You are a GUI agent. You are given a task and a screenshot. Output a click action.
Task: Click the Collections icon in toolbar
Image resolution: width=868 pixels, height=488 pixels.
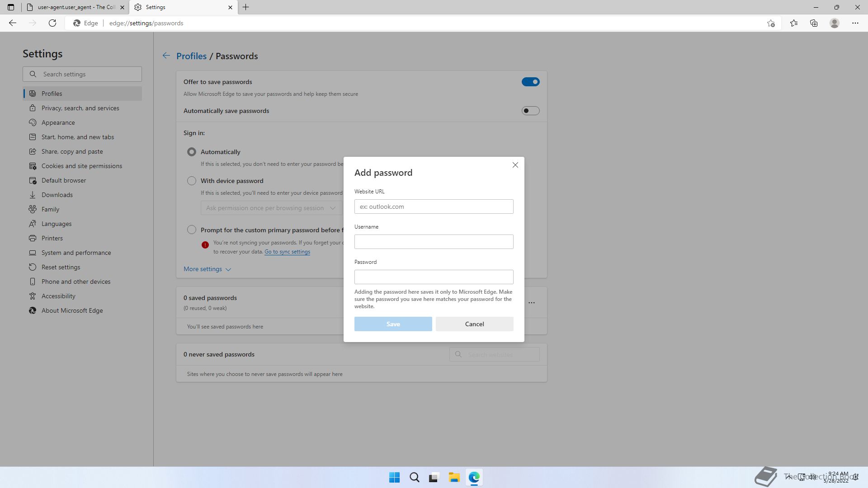click(x=814, y=23)
